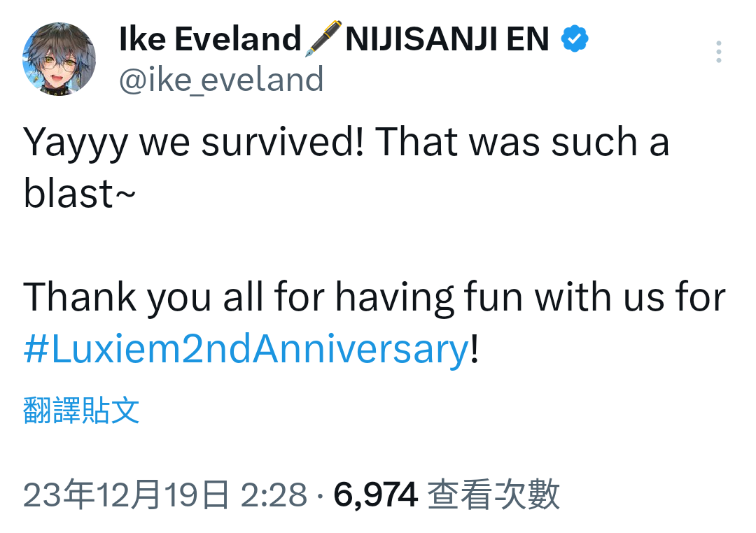Click the 查看次數 views label
756x533 pixels.
pyautogui.click(x=493, y=495)
